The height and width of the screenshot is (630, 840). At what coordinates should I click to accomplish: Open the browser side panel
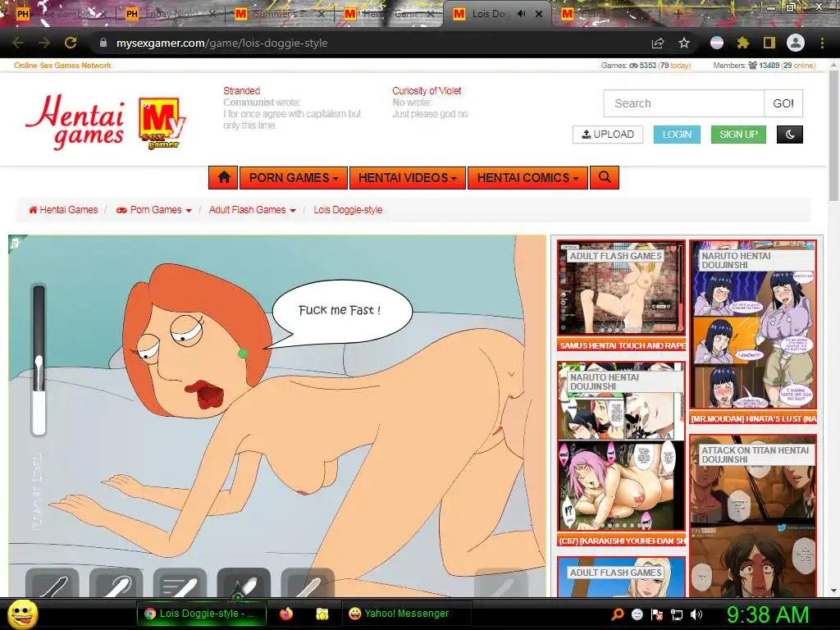click(x=769, y=43)
